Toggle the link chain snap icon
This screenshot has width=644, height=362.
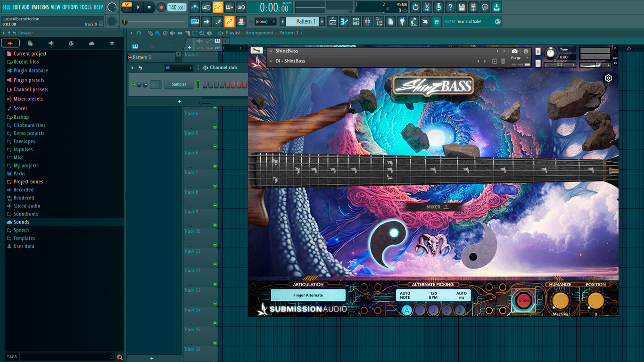click(230, 21)
